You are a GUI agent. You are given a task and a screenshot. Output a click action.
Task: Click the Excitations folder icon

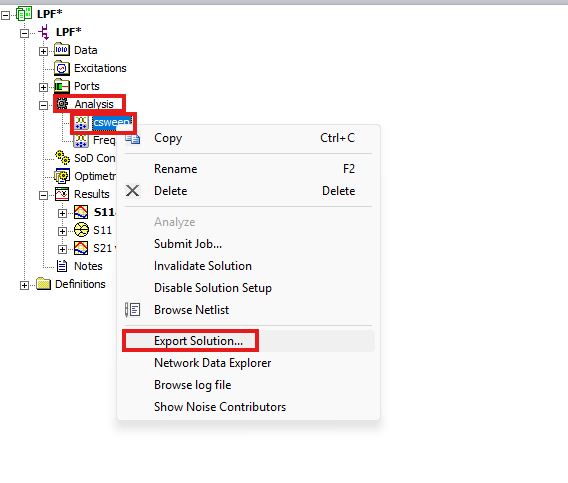[62, 68]
